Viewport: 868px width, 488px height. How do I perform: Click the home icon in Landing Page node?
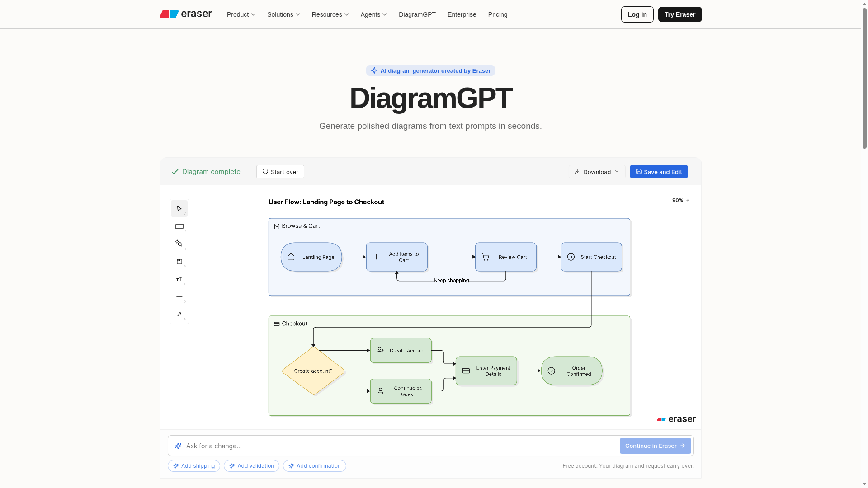pos(291,257)
